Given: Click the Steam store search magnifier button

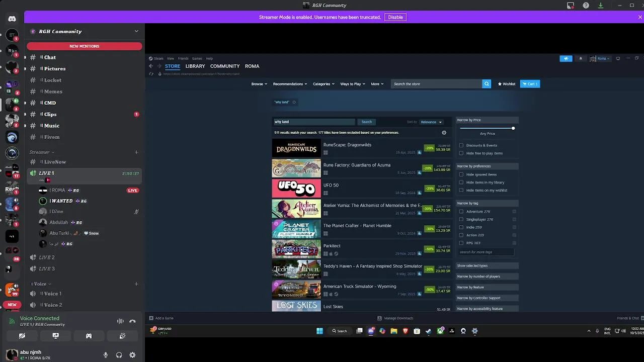Looking at the screenshot, I should tap(487, 84).
